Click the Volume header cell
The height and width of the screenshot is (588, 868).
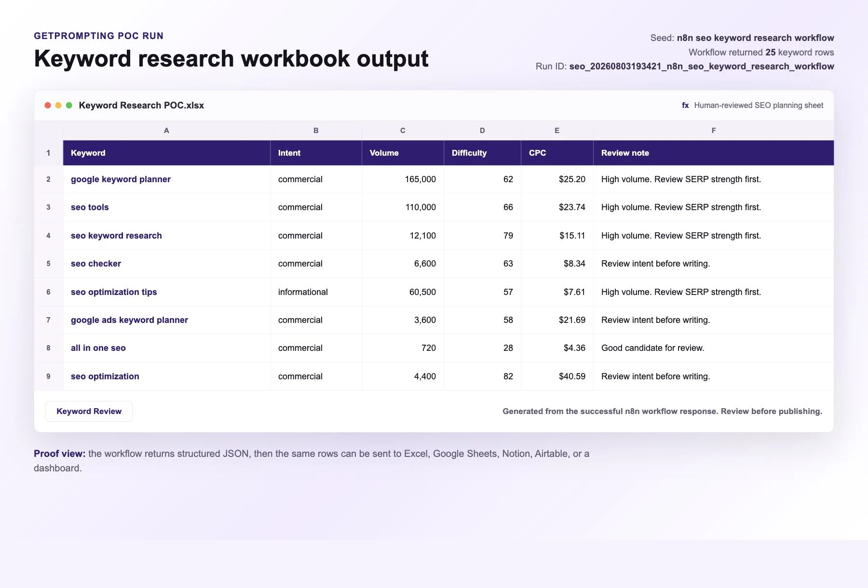click(x=403, y=153)
